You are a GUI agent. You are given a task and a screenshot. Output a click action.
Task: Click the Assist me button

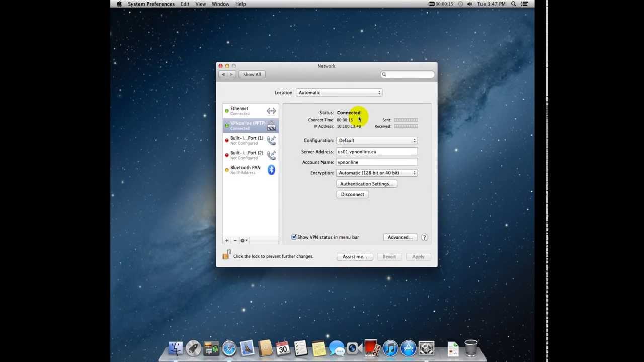355,257
